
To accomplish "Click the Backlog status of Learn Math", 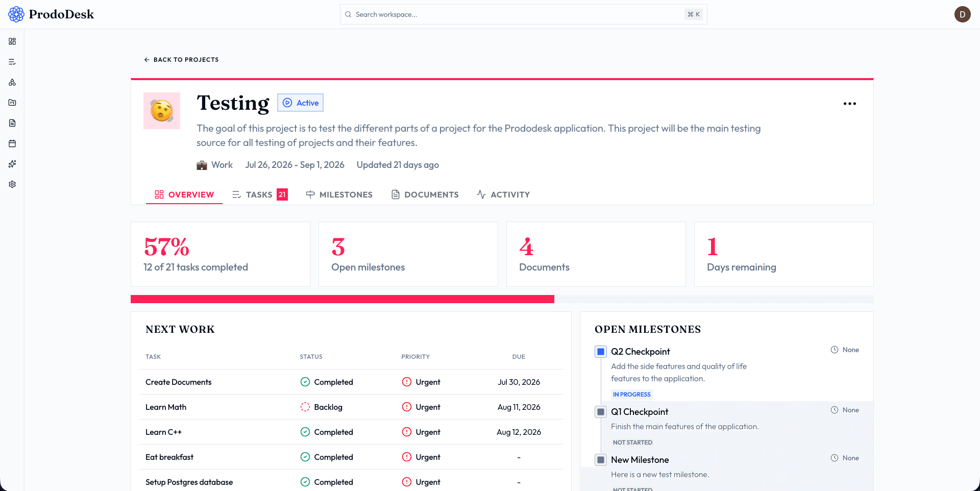I will coord(322,407).
